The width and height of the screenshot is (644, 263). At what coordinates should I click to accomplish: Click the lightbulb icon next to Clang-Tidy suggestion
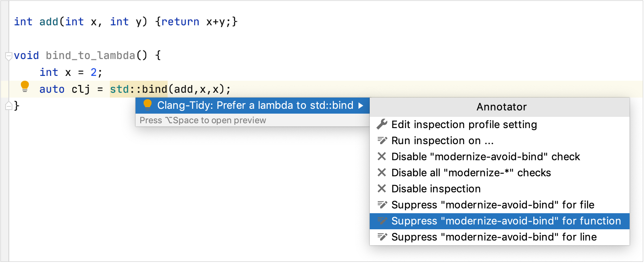pyautogui.click(x=148, y=105)
